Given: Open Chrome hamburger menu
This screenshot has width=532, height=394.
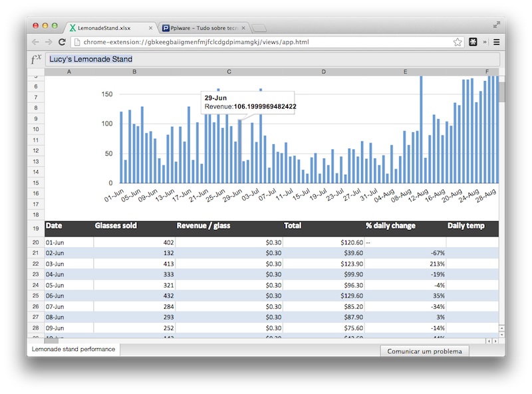Looking at the screenshot, I should [x=496, y=42].
